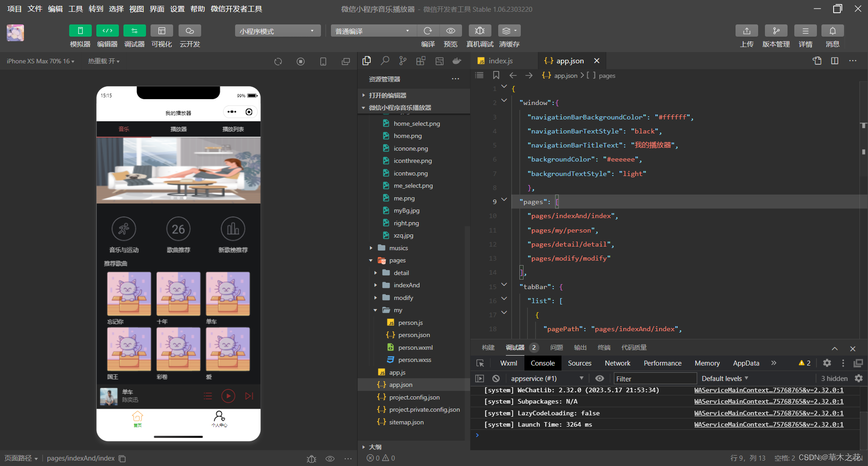Toggle console live expression eye
Screen dimensions: 868x466
tap(599, 379)
